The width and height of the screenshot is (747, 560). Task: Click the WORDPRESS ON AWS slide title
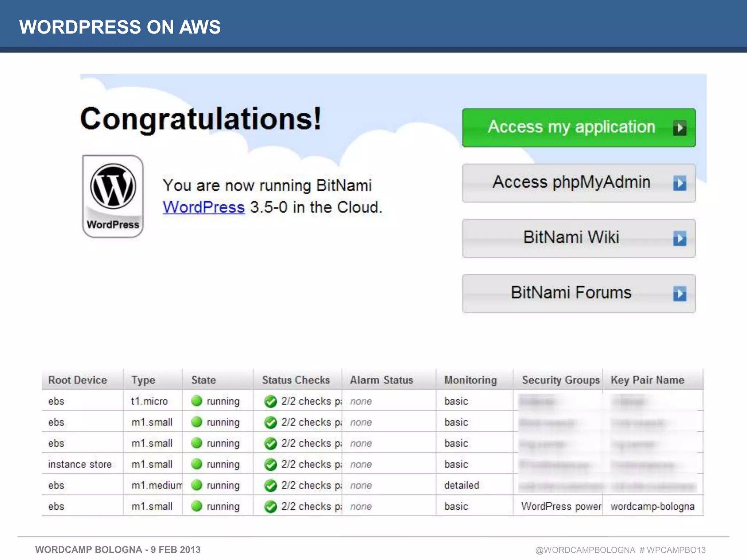click(x=120, y=27)
